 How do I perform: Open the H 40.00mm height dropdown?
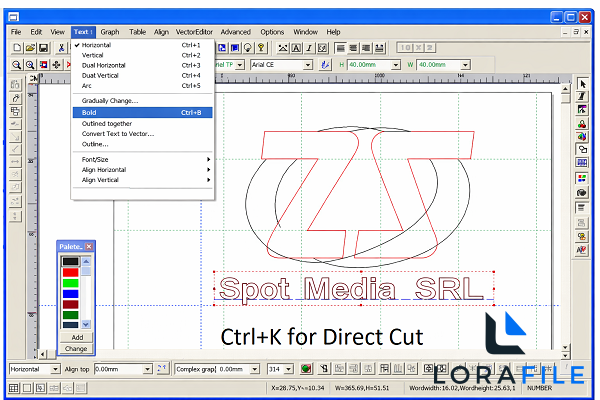tap(396, 65)
